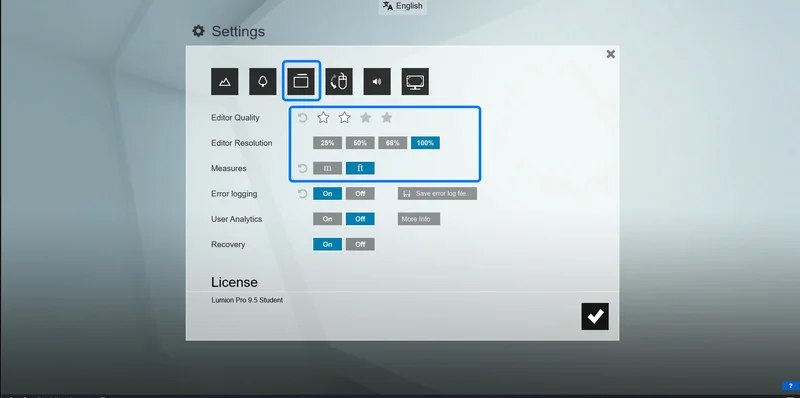
Task: Click the Lumion Pro 9.5 Student text
Action: coord(247,300)
